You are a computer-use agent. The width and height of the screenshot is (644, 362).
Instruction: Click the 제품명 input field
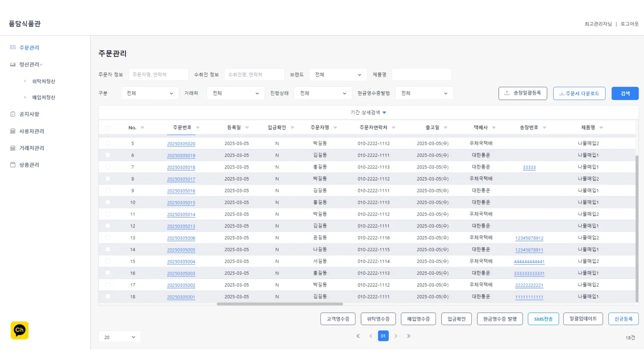422,75
